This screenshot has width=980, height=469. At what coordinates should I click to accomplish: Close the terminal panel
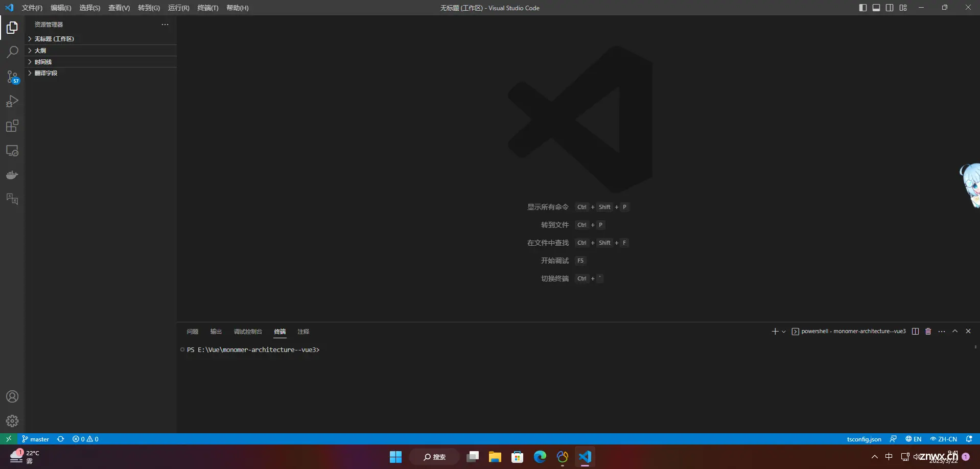[968, 332]
